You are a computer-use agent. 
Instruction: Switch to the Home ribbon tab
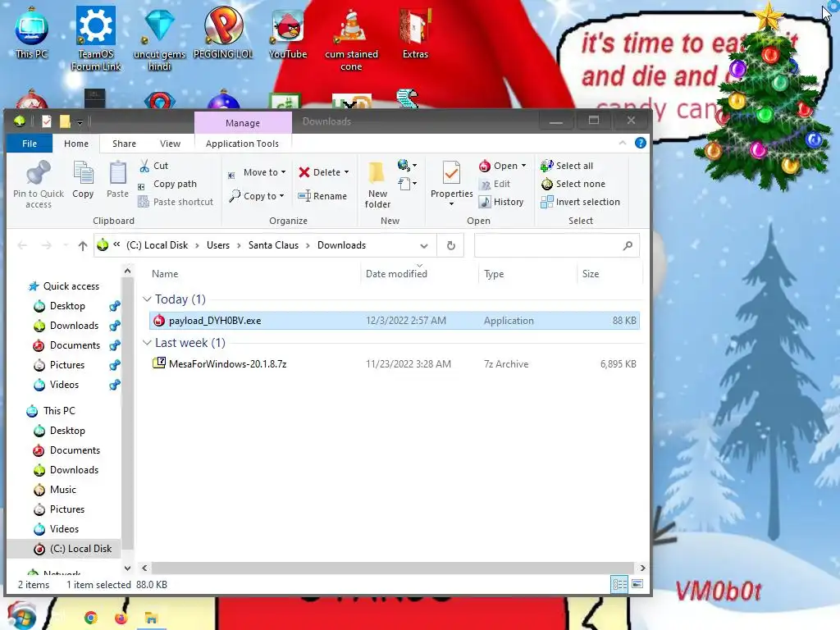click(76, 144)
